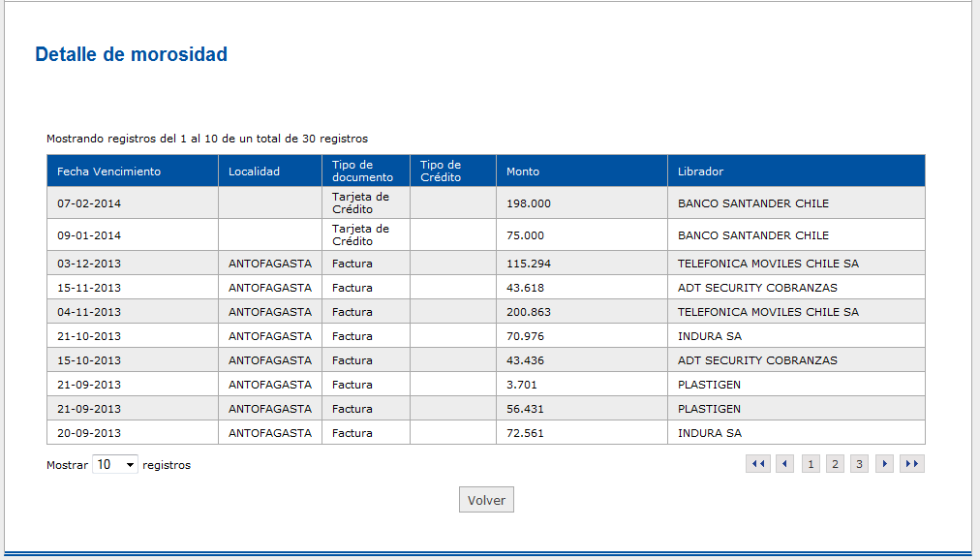980x560 pixels.
Task: Select the date 03-12-2013
Action: point(89,264)
